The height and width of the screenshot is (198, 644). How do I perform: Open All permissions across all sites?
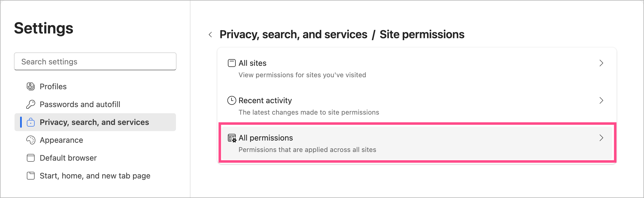click(x=307, y=143)
